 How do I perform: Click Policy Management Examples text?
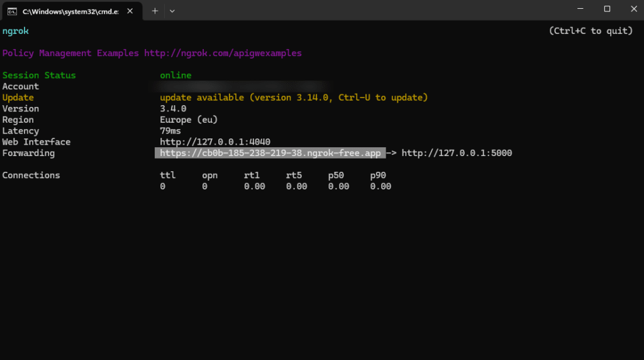70,53
